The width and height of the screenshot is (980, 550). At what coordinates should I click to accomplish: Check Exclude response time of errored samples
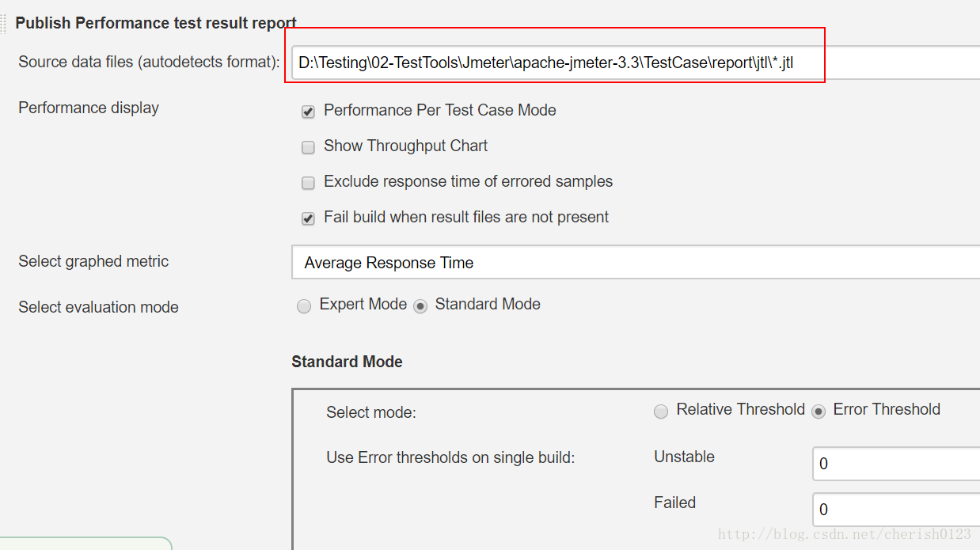[309, 183]
